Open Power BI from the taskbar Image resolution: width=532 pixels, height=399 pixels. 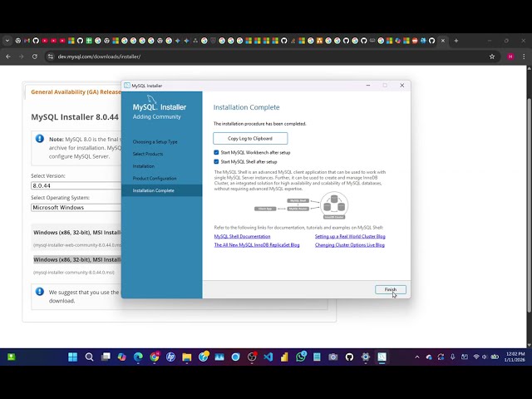pos(284,357)
